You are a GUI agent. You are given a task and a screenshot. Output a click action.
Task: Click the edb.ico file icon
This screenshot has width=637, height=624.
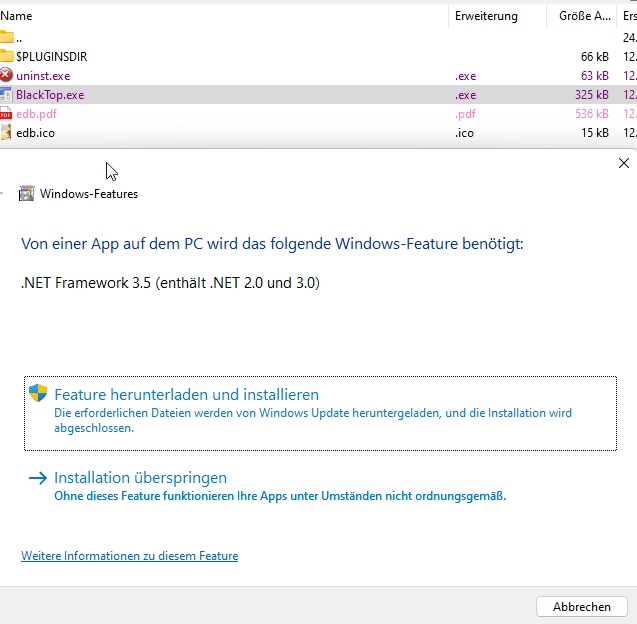point(6,132)
